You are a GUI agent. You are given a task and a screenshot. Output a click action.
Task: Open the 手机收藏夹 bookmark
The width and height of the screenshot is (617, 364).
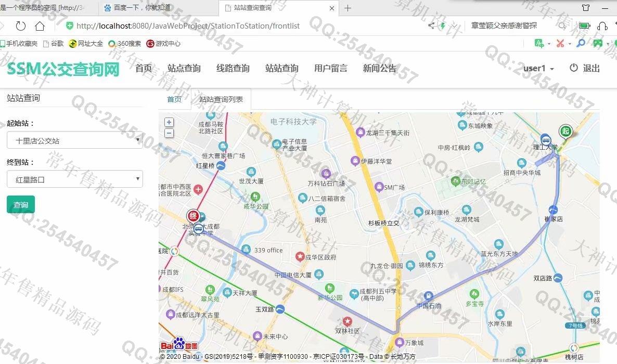pyautogui.click(x=19, y=44)
